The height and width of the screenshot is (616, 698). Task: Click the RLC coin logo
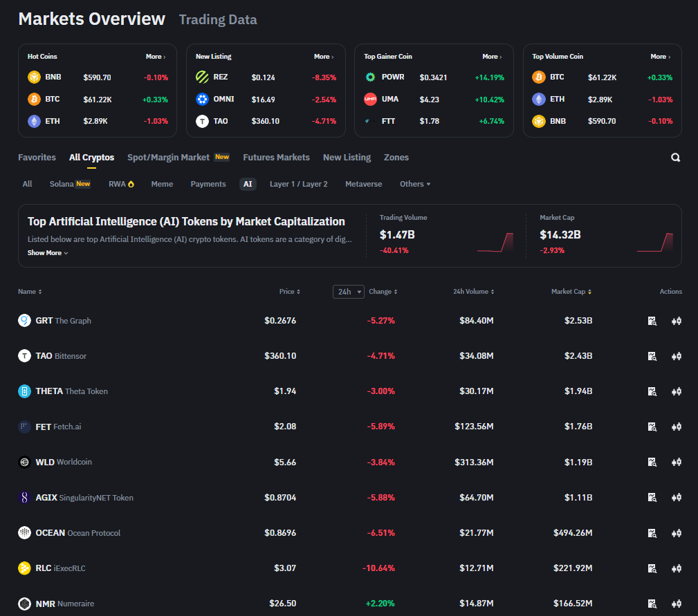(24, 568)
